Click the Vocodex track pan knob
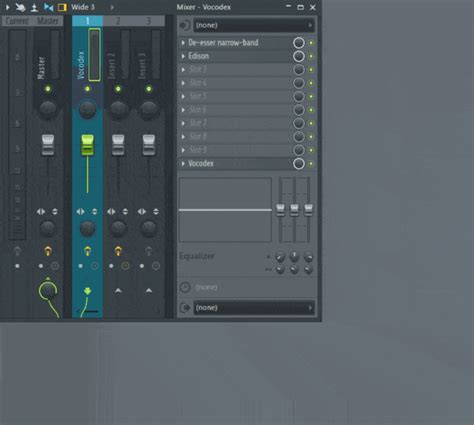This screenshot has width=474, height=425. (x=87, y=110)
